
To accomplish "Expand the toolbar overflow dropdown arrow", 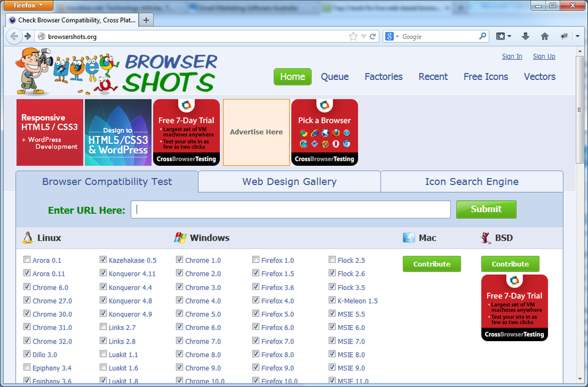I will [577, 36].
